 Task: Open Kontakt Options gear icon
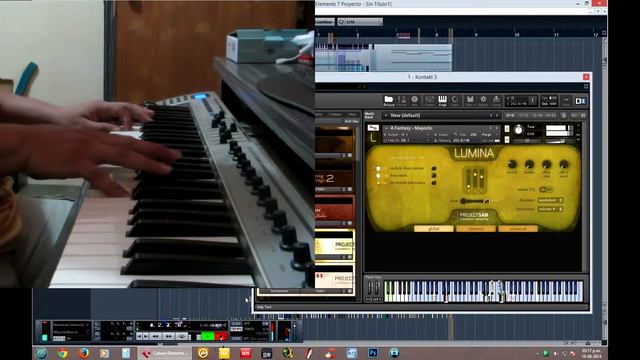coord(483,100)
